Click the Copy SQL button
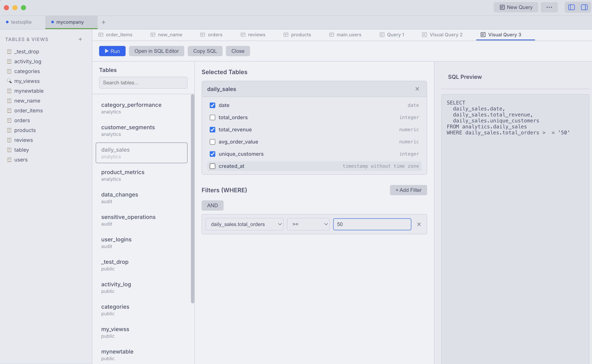This screenshot has height=364, width=592. coord(205,51)
